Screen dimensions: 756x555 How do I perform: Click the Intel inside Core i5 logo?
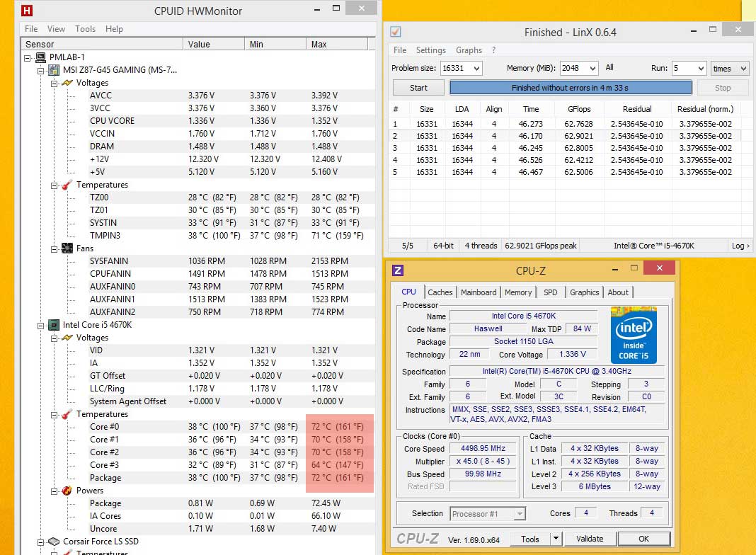point(634,334)
